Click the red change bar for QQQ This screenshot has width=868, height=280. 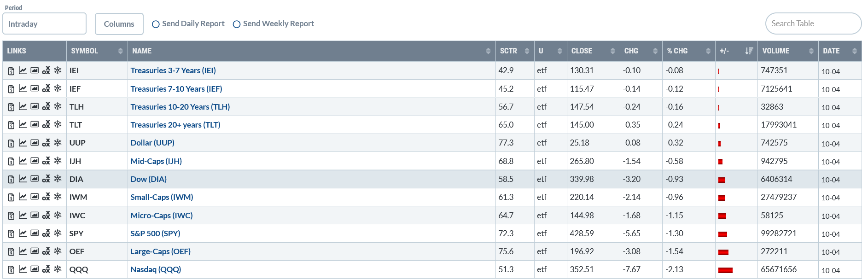point(725,270)
